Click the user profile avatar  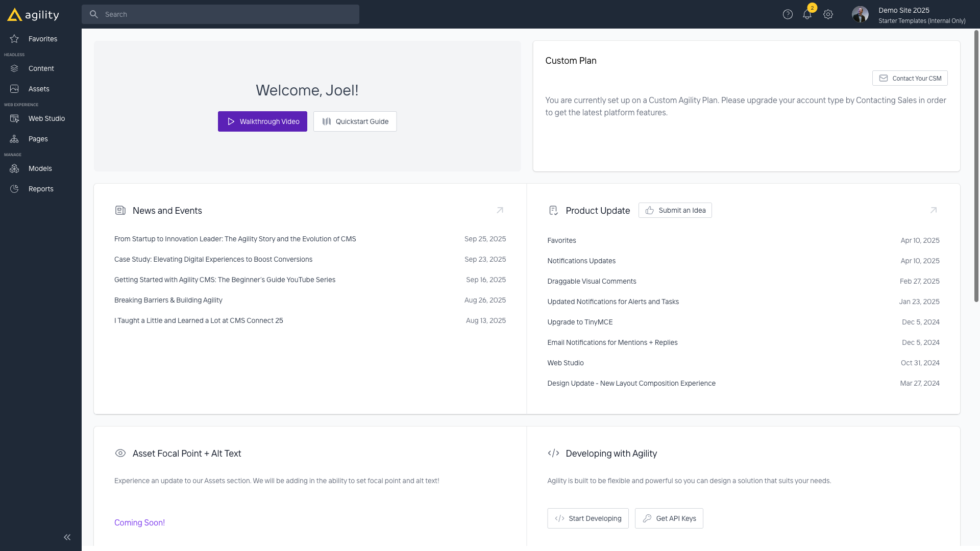coord(860,14)
